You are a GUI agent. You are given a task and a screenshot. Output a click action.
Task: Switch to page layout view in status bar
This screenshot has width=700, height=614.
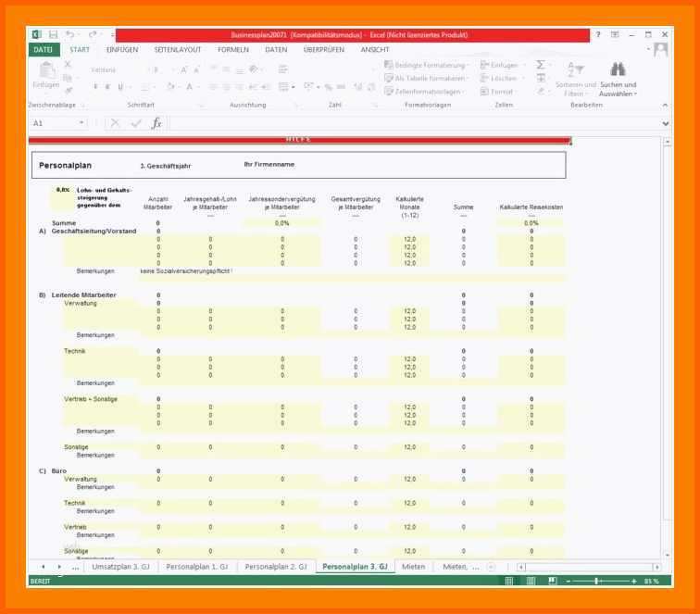(x=531, y=581)
